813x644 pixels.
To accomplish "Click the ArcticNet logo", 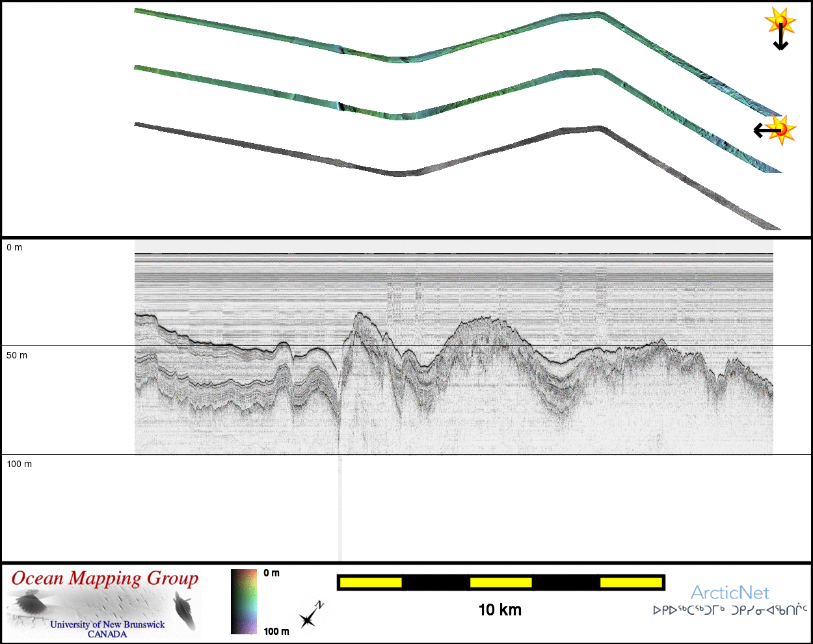I will 729,593.
